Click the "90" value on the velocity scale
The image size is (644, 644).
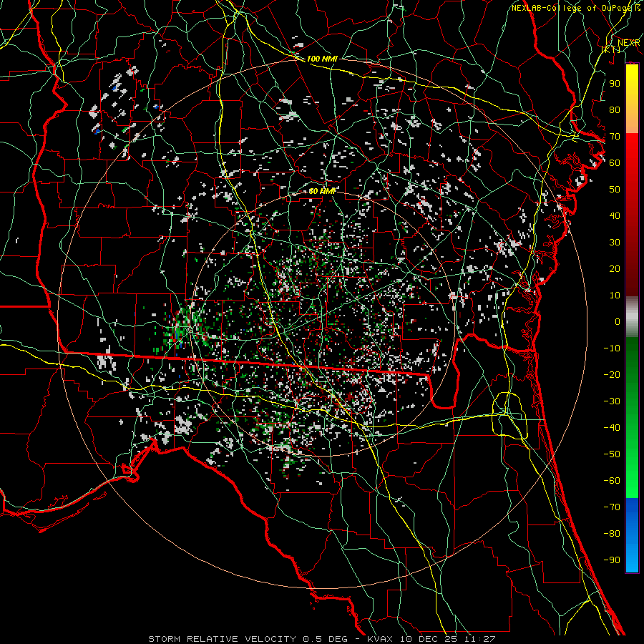615,84
